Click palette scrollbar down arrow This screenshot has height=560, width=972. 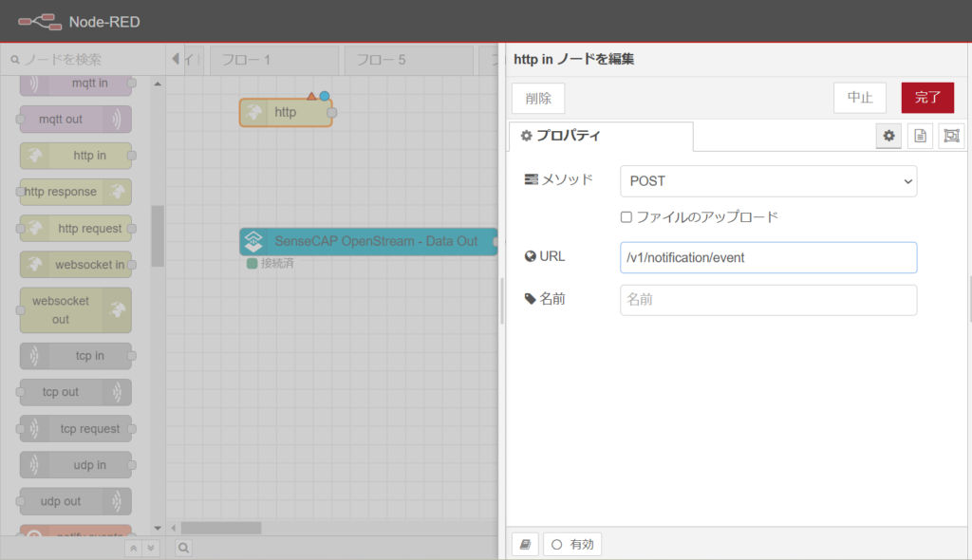[158, 529]
